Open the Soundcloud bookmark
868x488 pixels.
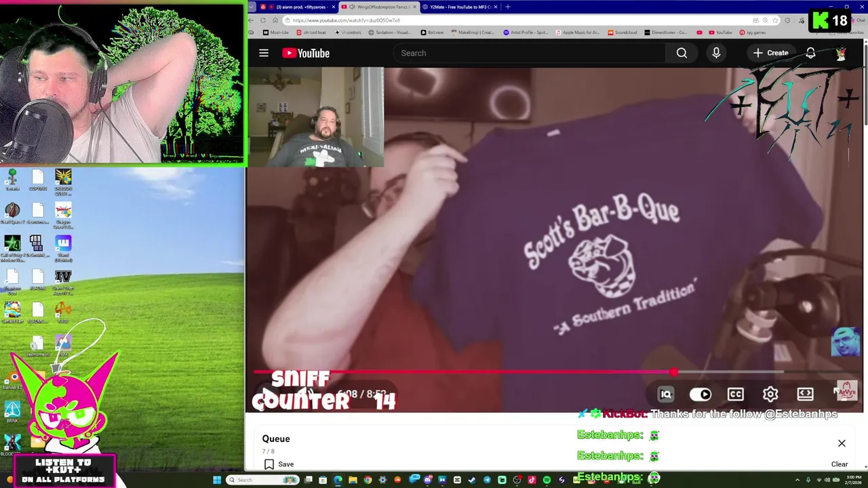pos(623,33)
